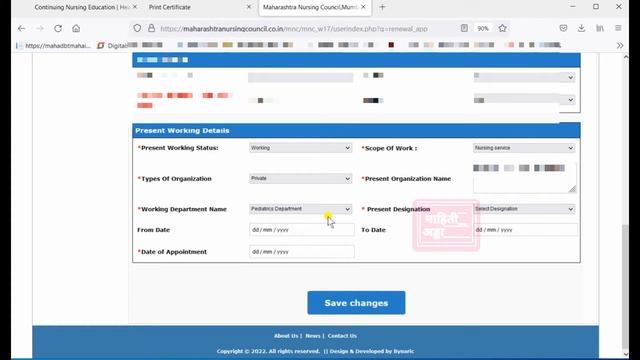Viewport: 640px width, 360px height.
Task: Open tracking protection shield icon
Action: 137,28
